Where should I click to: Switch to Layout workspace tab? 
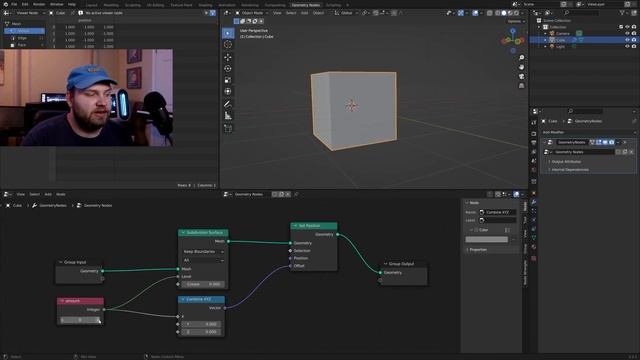point(91,5)
